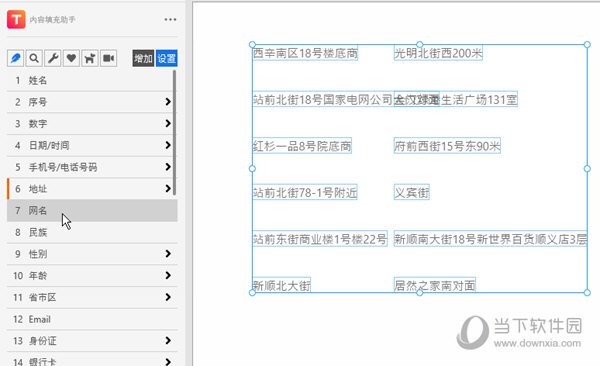Image resolution: width=600 pixels, height=366 pixels.
Task: Click the list panel vertical scrollbar
Action: (x=175, y=132)
